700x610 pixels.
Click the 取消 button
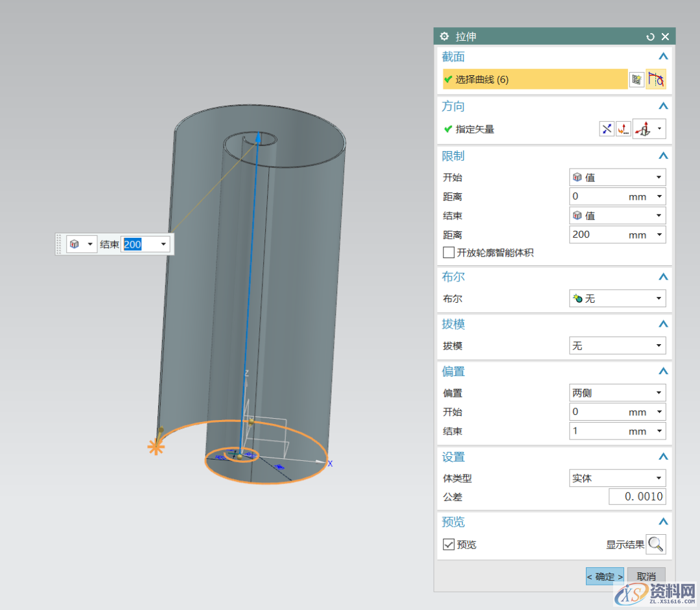pos(646,576)
